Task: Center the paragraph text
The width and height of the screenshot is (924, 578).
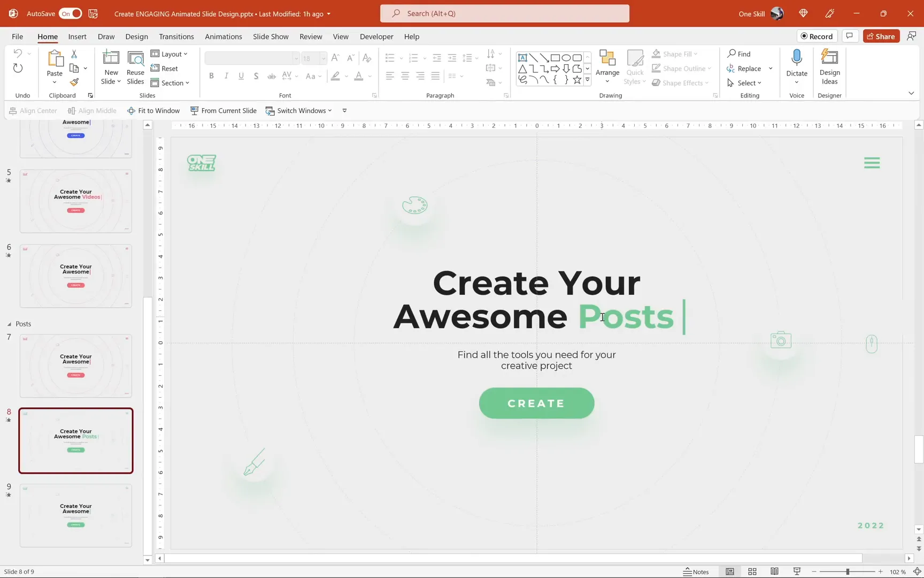Action: [405, 76]
